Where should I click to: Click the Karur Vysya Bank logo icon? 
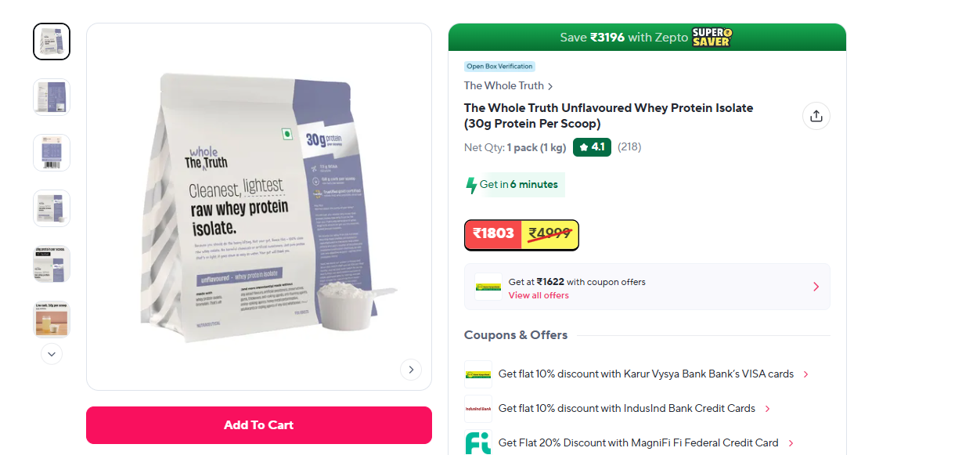(x=478, y=374)
